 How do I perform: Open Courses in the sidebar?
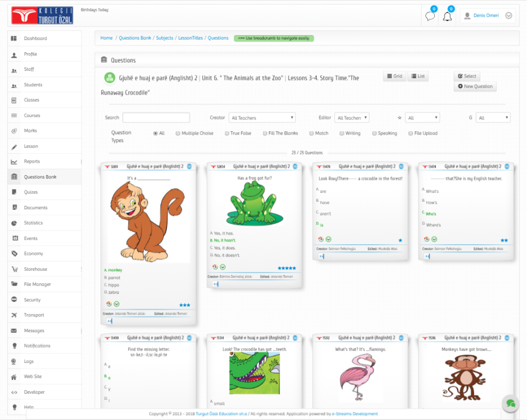pos(44,115)
